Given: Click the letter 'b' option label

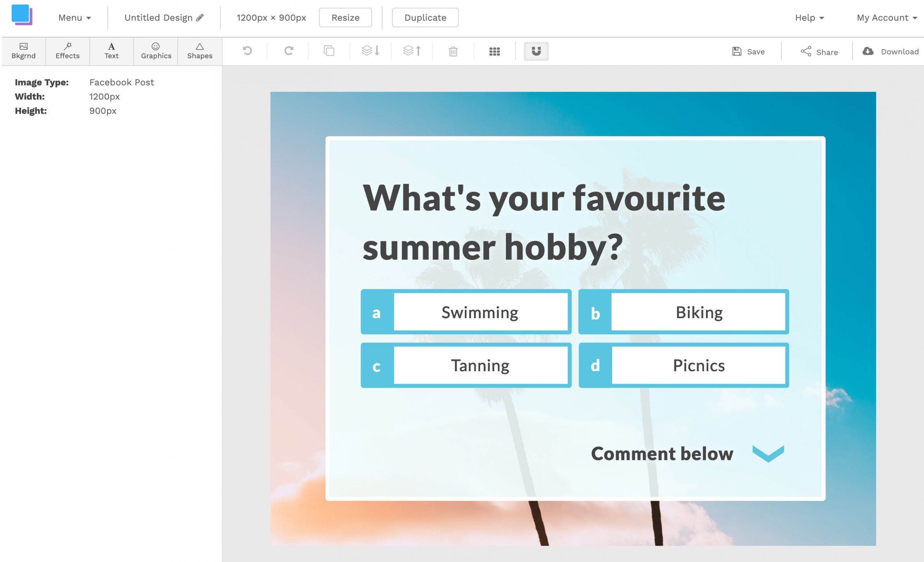Looking at the screenshot, I should click(x=596, y=313).
